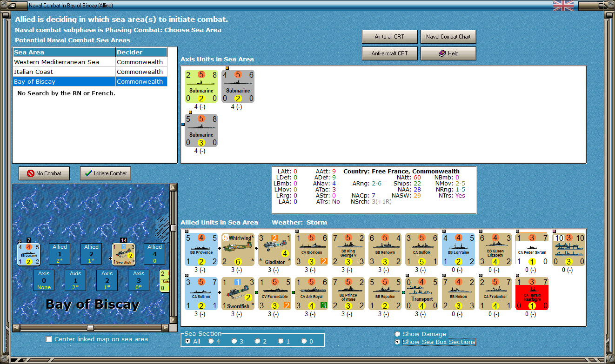Select the Gladiator aircraft counter
The width and height of the screenshot is (615, 364).
coord(275,250)
